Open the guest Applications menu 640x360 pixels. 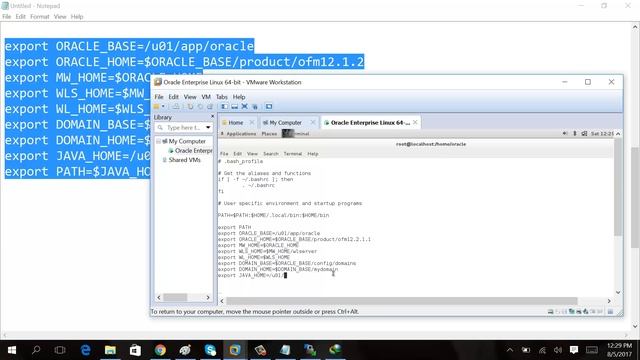(x=241, y=133)
